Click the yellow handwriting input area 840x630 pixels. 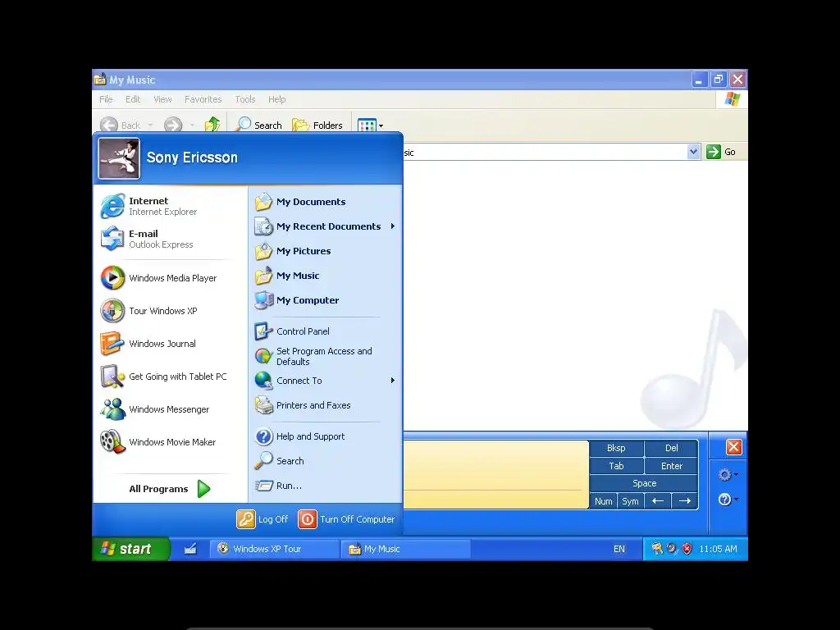(x=495, y=474)
